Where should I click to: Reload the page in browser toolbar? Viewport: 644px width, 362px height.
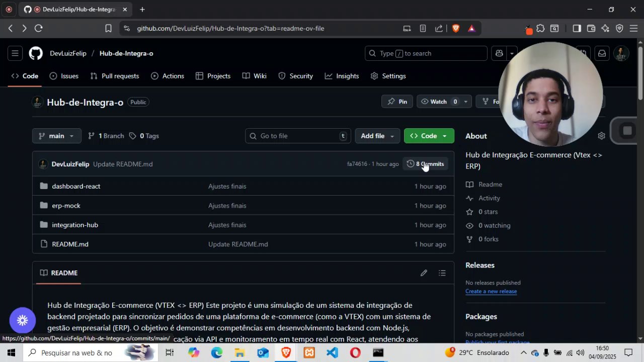pyautogui.click(x=38, y=29)
